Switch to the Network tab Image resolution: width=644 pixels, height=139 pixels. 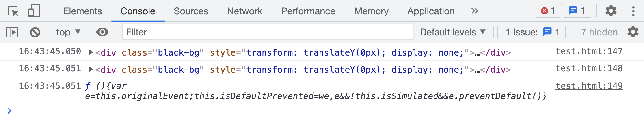(244, 11)
